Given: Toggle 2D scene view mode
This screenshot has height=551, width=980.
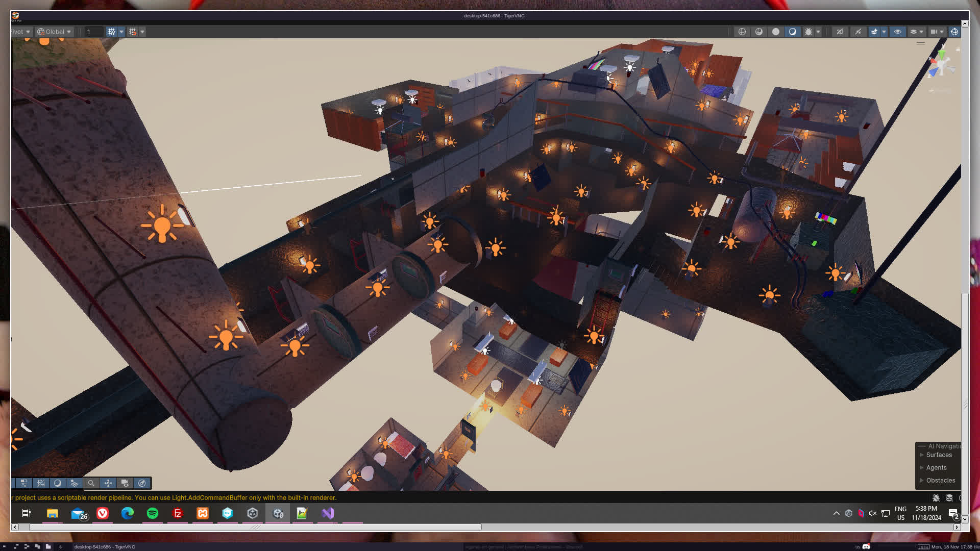Looking at the screenshot, I should (x=840, y=32).
